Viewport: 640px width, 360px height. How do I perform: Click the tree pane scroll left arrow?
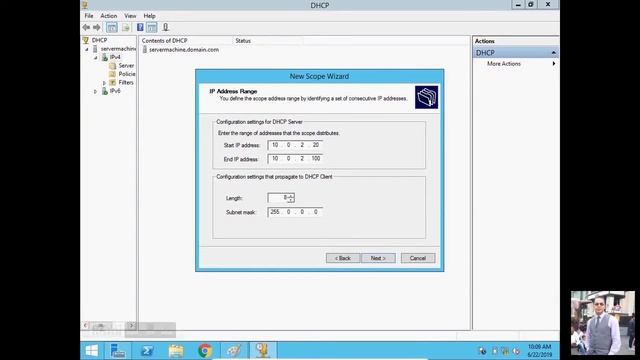(x=85, y=325)
